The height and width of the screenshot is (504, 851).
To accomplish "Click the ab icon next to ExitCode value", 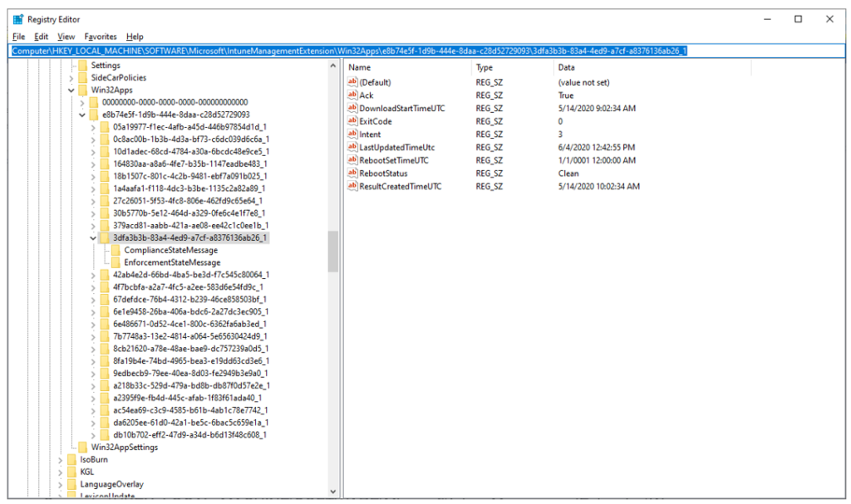I will pyautogui.click(x=352, y=121).
